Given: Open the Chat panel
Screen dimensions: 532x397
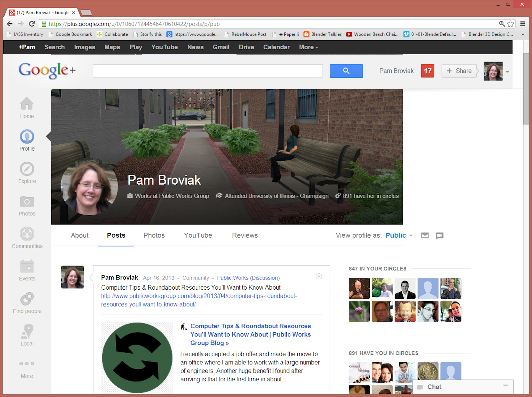Looking at the screenshot, I should point(434,387).
